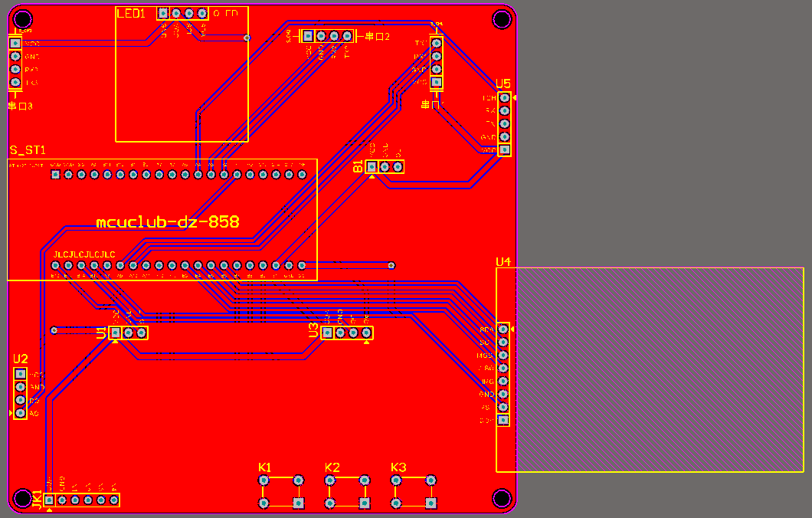This screenshot has height=518, width=812.
Task: Select the 串口2 header label
Action: point(377,36)
